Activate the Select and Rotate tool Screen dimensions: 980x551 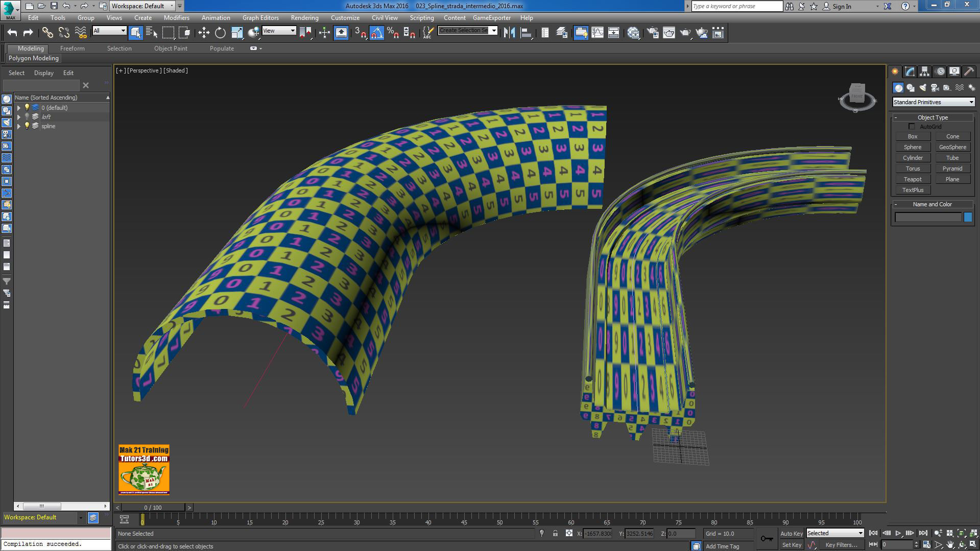point(220,33)
